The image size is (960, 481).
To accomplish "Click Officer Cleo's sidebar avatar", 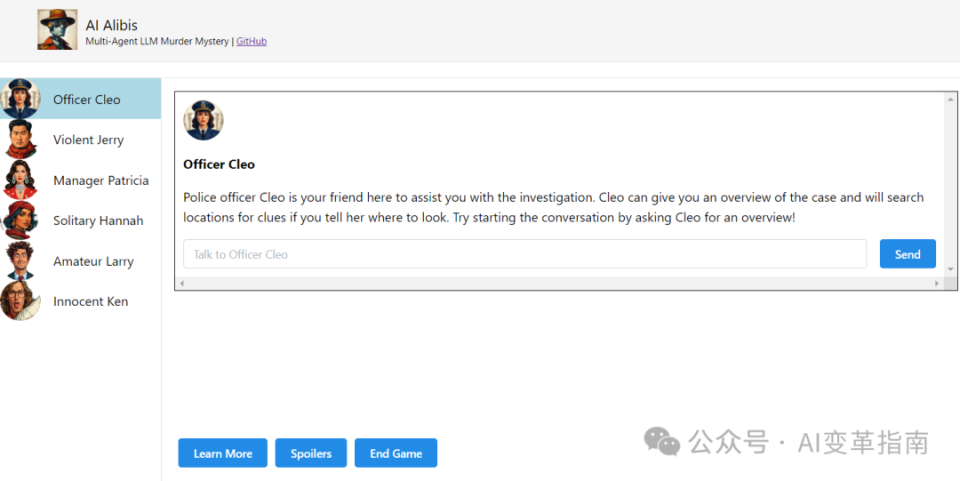I will (x=20, y=99).
